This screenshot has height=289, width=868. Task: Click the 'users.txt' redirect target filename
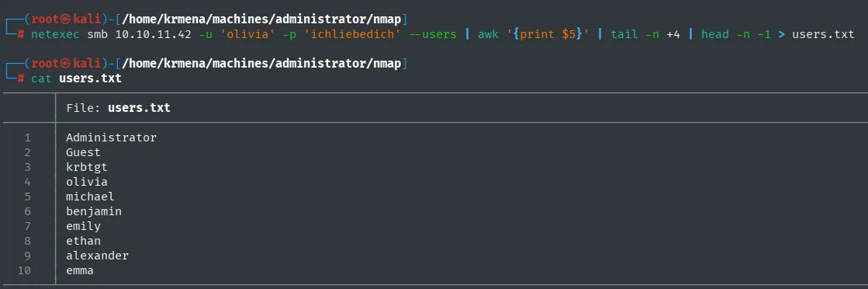pyautogui.click(x=822, y=34)
